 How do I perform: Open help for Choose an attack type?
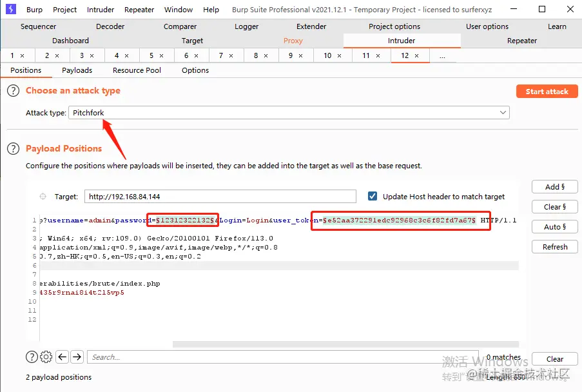coord(13,90)
